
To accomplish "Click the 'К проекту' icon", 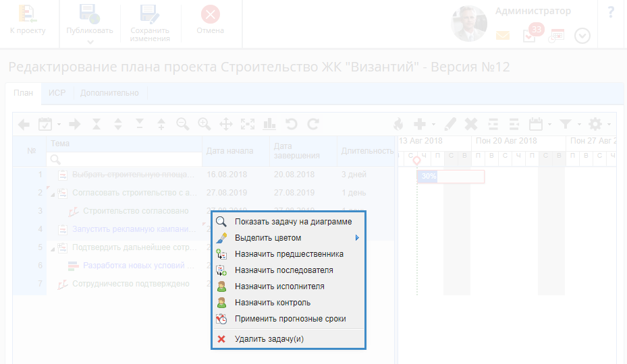I will tap(28, 14).
